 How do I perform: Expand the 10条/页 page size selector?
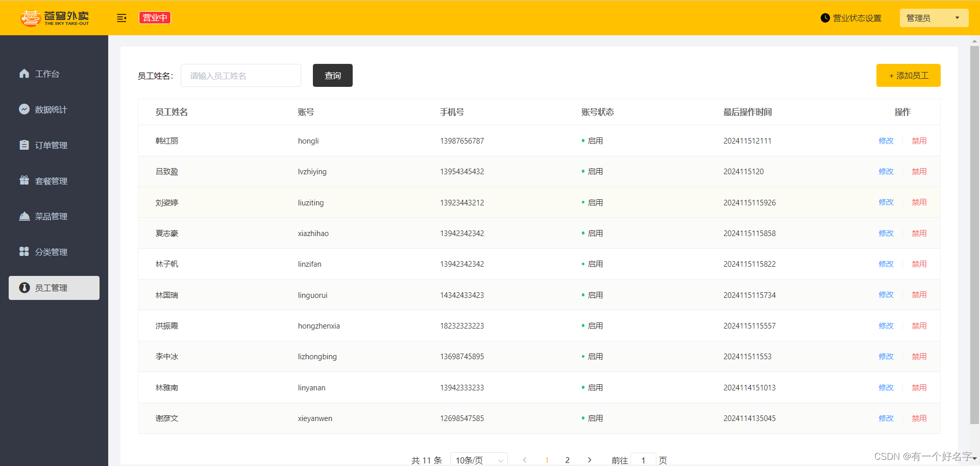[479, 460]
